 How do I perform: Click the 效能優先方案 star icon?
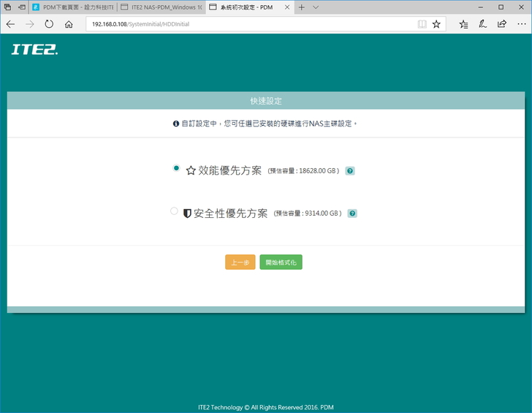191,170
